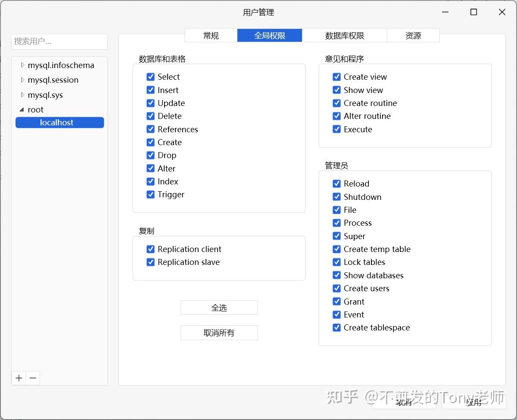Uncheck the Create tablespace privilege
517x420 pixels.
point(336,328)
